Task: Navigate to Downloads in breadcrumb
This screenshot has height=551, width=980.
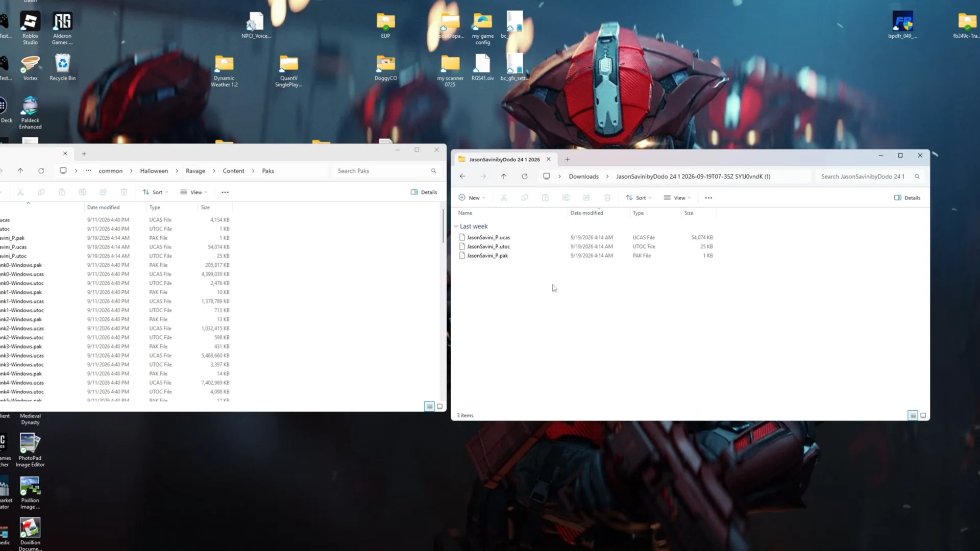Action: [583, 177]
